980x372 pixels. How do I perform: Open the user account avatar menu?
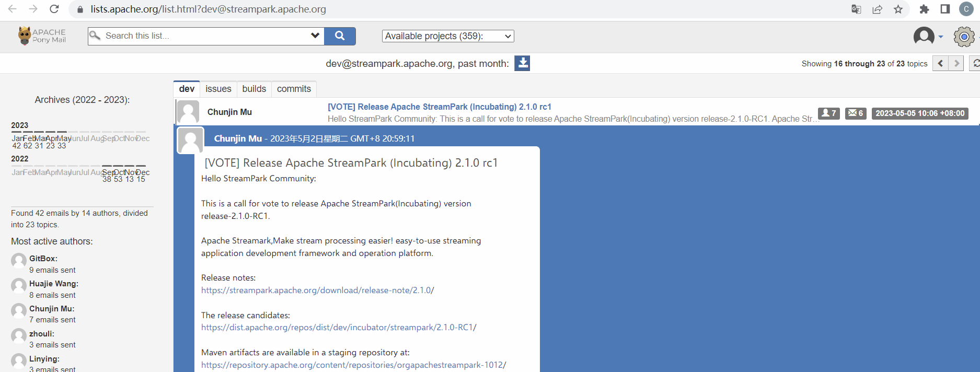click(x=925, y=36)
